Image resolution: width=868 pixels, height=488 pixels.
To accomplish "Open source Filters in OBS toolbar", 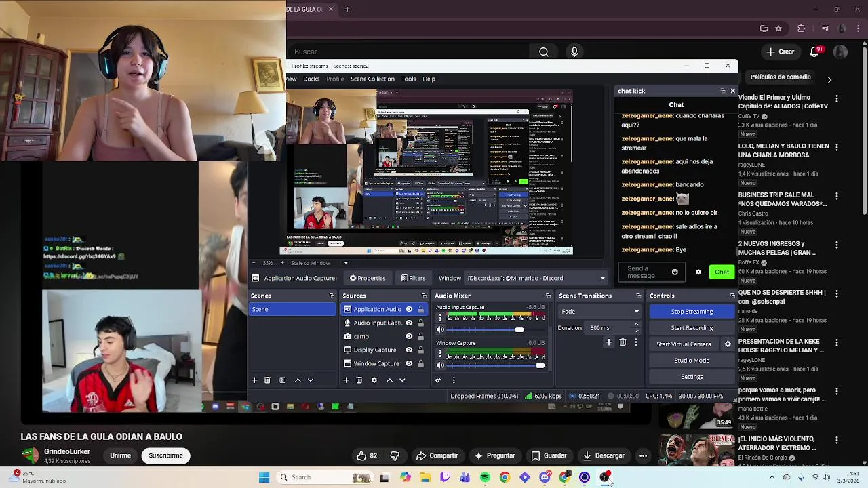I will [x=413, y=278].
